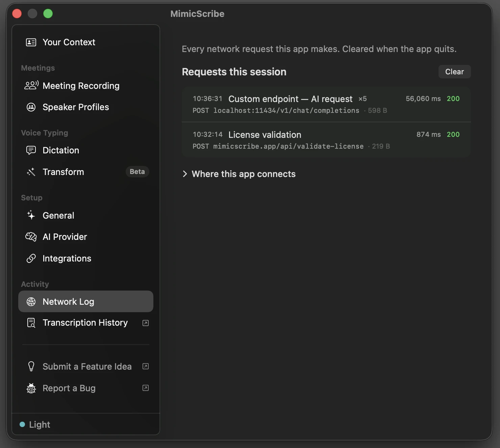Click the localhost:11434/v1/chat/completions URL
The width and height of the screenshot is (500, 448).
[x=286, y=110]
